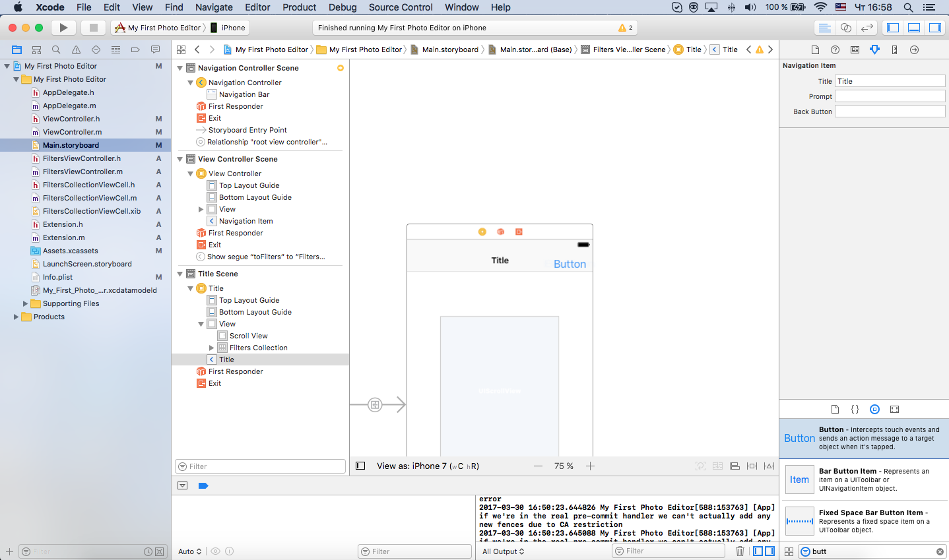Image resolution: width=949 pixels, height=560 pixels.
Task: Collapse the My First Photo Editor project root
Action: [7, 66]
